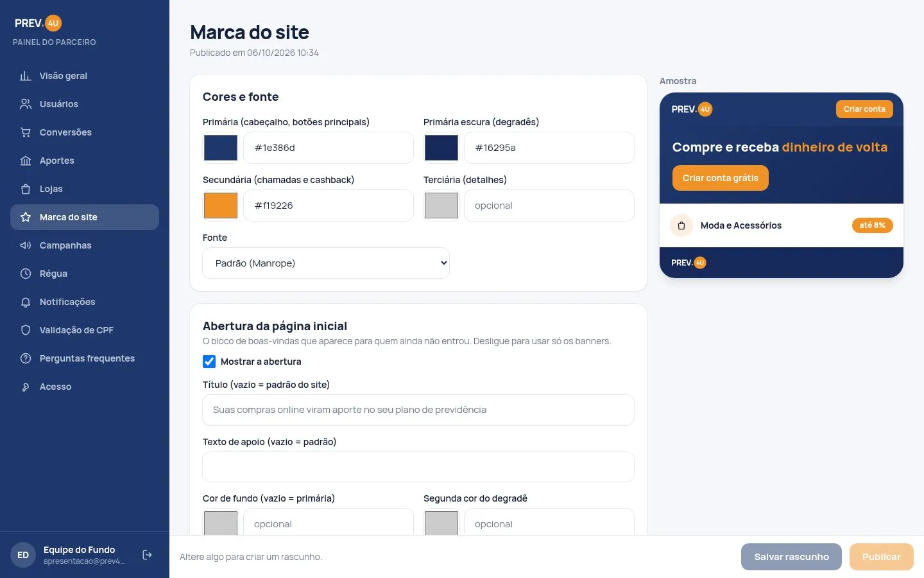Open the Secundária orange color swatch

[221, 206]
